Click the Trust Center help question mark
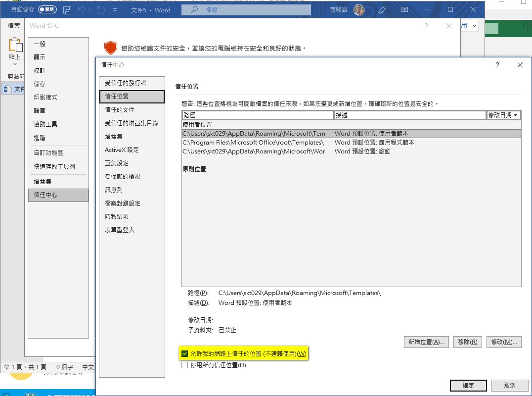Screen dimensions: 532x396 click(x=497, y=65)
